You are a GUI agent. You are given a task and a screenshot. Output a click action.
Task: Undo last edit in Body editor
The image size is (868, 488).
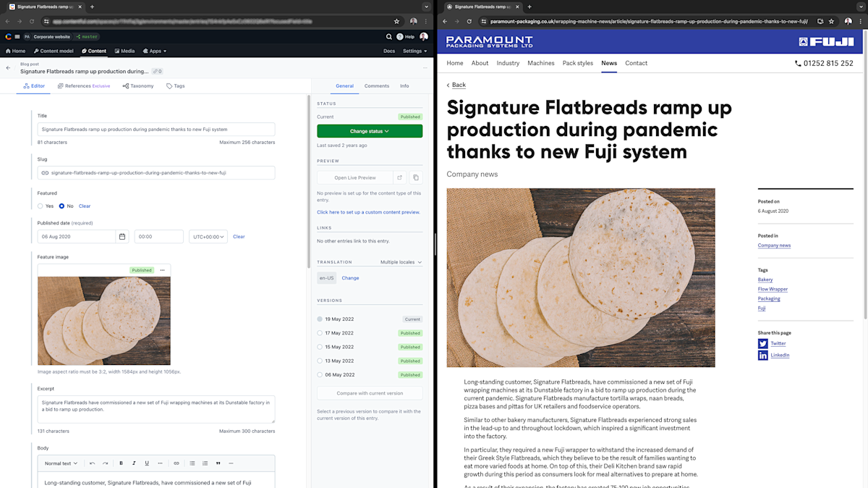tap(92, 463)
